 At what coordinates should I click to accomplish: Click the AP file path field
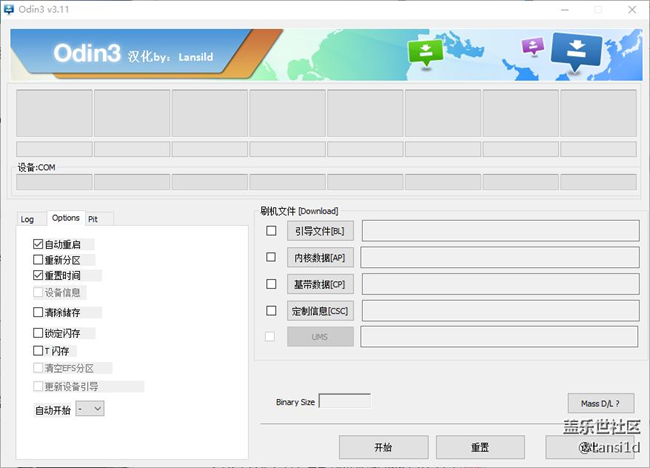tap(500, 257)
